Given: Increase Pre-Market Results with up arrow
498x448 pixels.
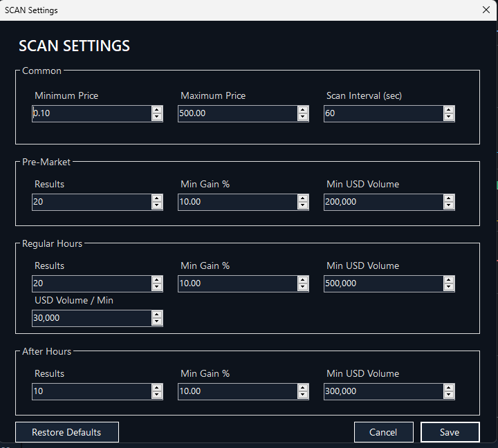Looking at the screenshot, I should tap(156, 198).
